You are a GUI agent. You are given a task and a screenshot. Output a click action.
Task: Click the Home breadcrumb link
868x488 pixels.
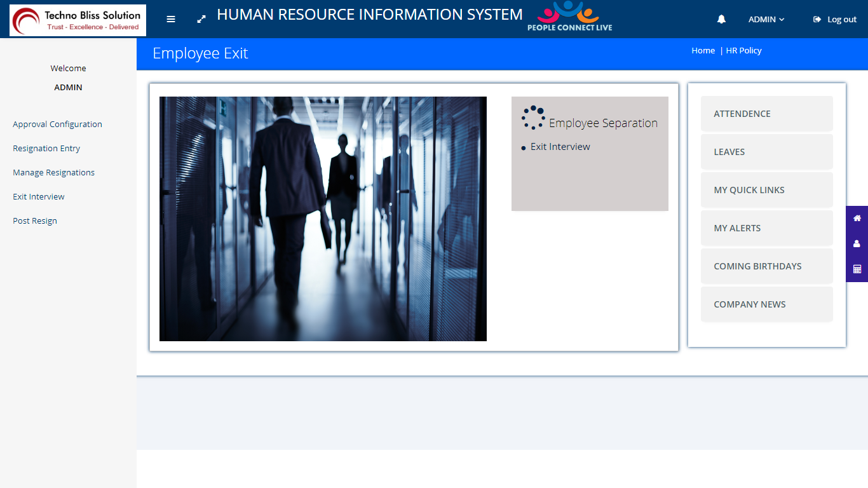(703, 51)
